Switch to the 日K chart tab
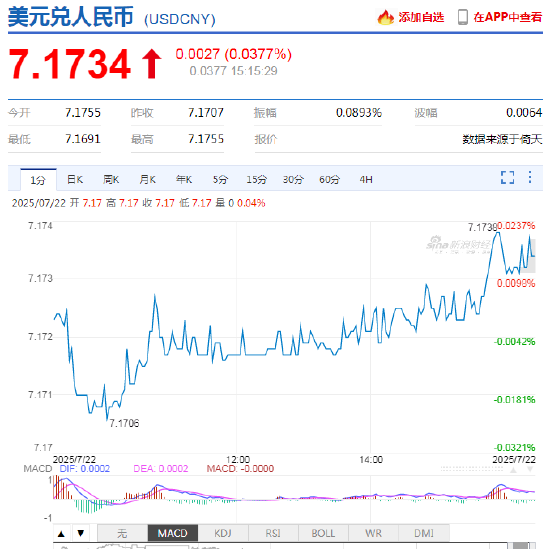 coord(75,180)
